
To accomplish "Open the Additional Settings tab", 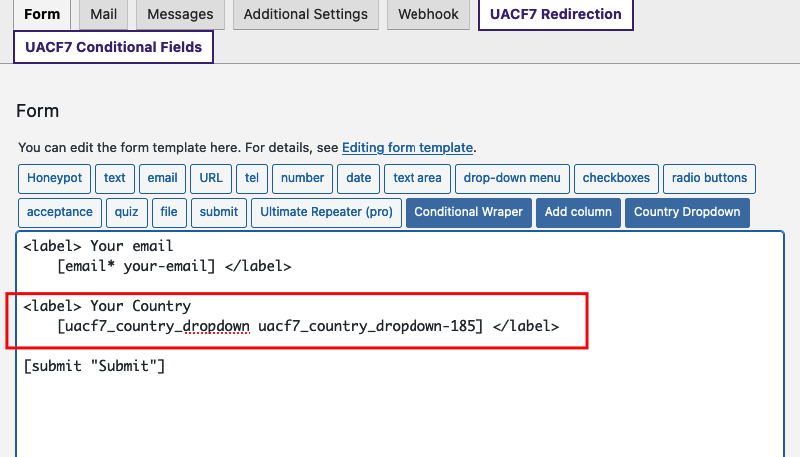I will [x=306, y=14].
